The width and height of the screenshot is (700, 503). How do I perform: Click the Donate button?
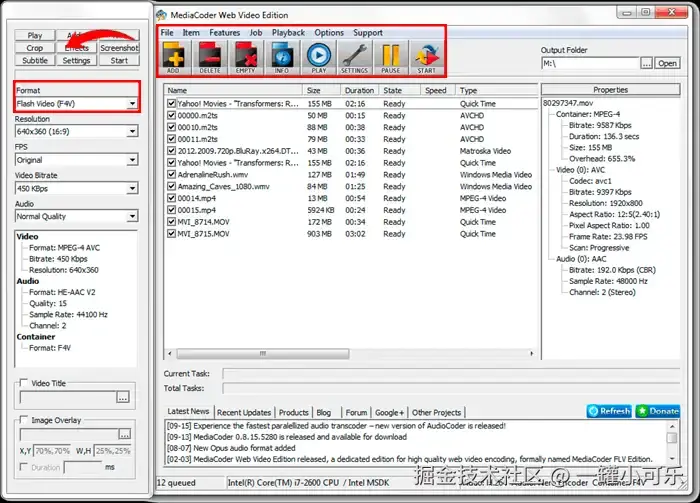click(658, 411)
